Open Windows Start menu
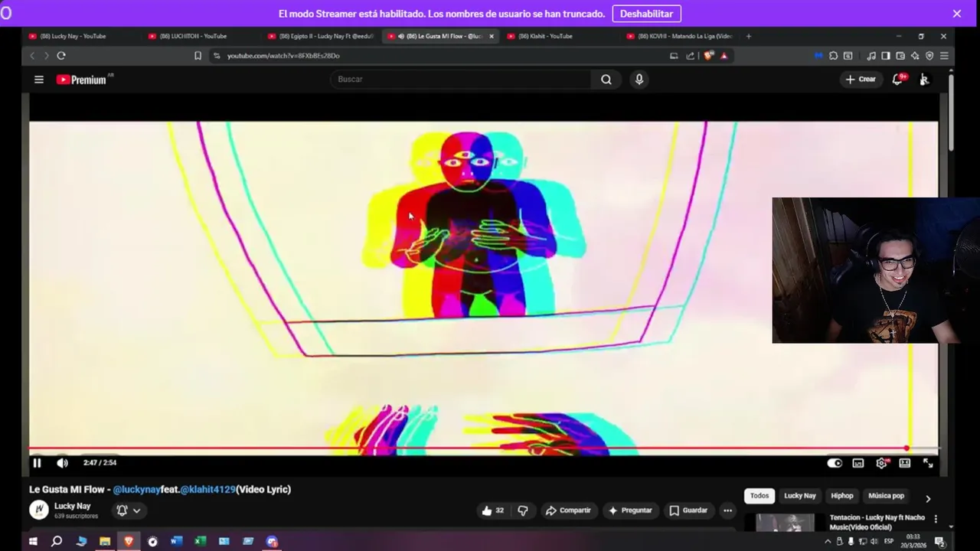This screenshot has height=551, width=980. click(x=33, y=541)
